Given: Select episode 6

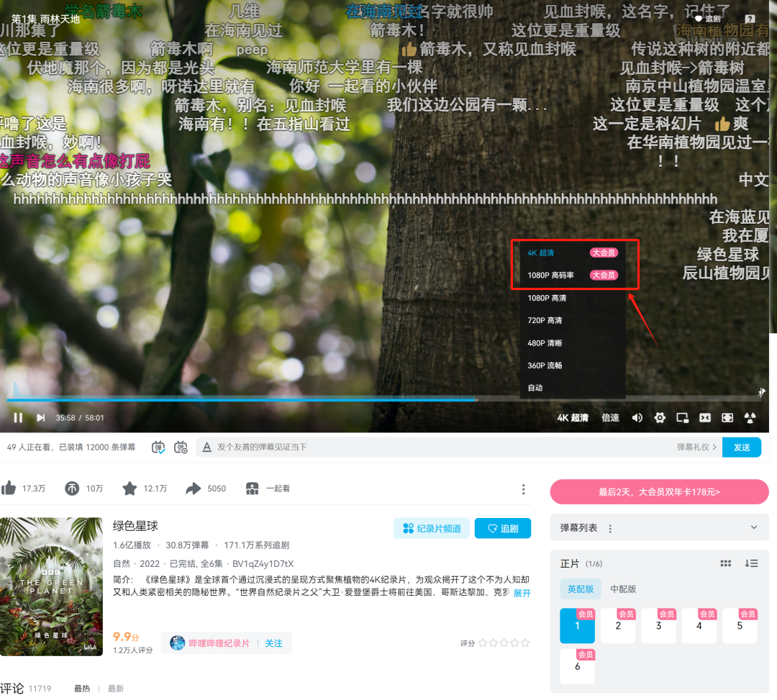Looking at the screenshot, I should click(577, 666).
